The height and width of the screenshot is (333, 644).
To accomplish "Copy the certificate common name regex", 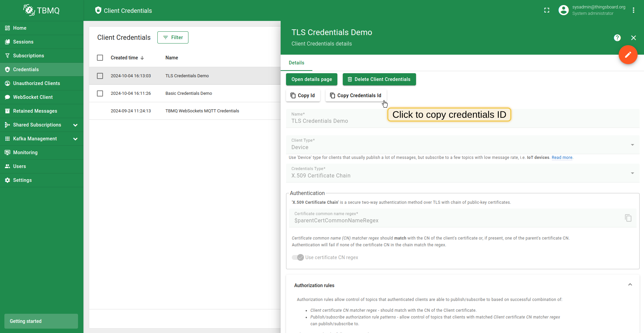I will [628, 218].
